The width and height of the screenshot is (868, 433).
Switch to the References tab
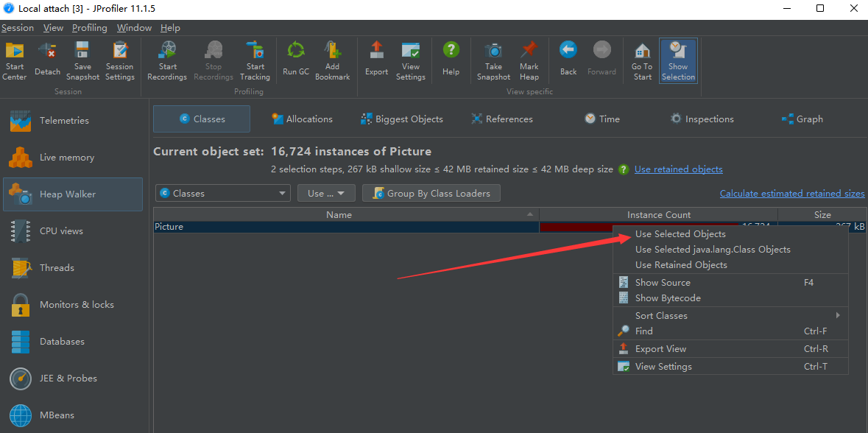pos(501,119)
